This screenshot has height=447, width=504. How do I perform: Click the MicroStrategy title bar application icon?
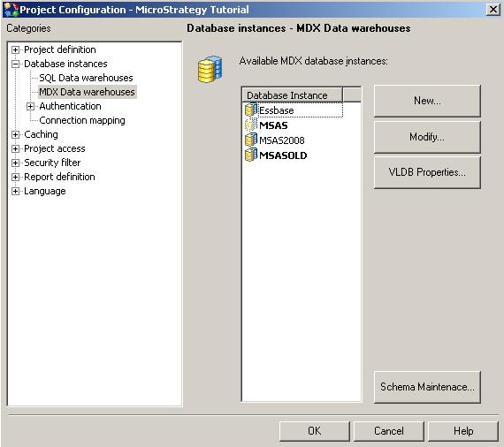click(x=11, y=10)
